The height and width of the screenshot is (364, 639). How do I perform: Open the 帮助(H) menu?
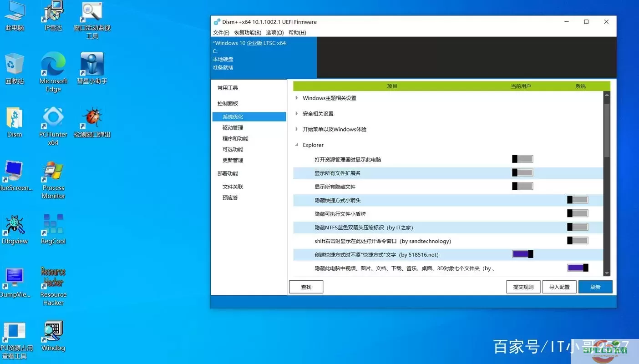coord(297,32)
